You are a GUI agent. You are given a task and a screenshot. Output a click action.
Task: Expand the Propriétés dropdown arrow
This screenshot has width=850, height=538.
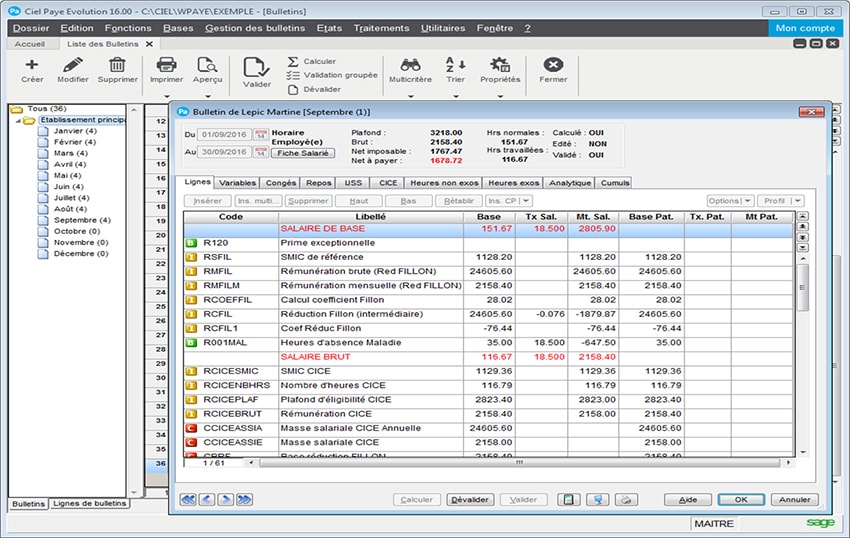[x=500, y=96]
